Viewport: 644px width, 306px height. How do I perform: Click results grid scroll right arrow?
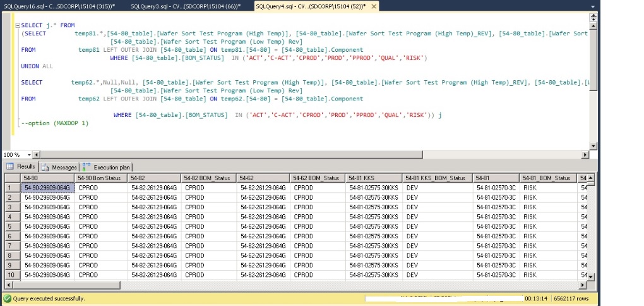(582, 285)
